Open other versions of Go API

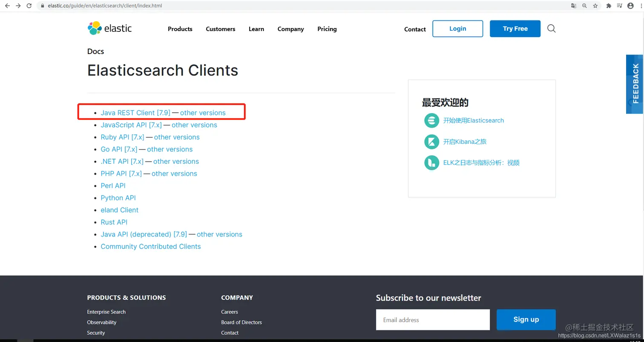[x=170, y=149]
